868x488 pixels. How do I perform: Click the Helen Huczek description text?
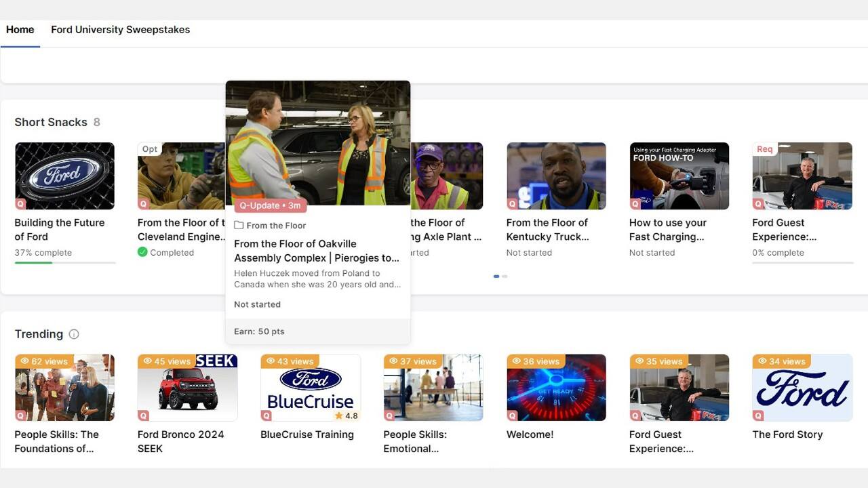coord(317,279)
